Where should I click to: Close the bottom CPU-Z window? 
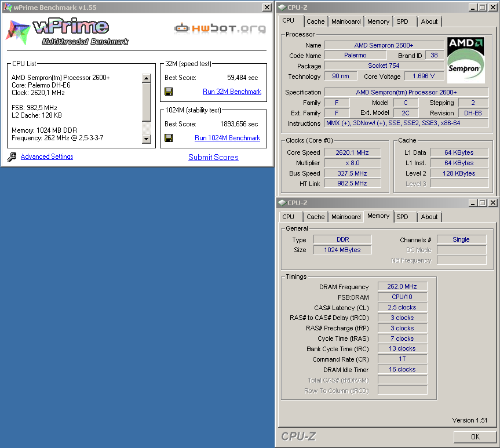(x=492, y=203)
